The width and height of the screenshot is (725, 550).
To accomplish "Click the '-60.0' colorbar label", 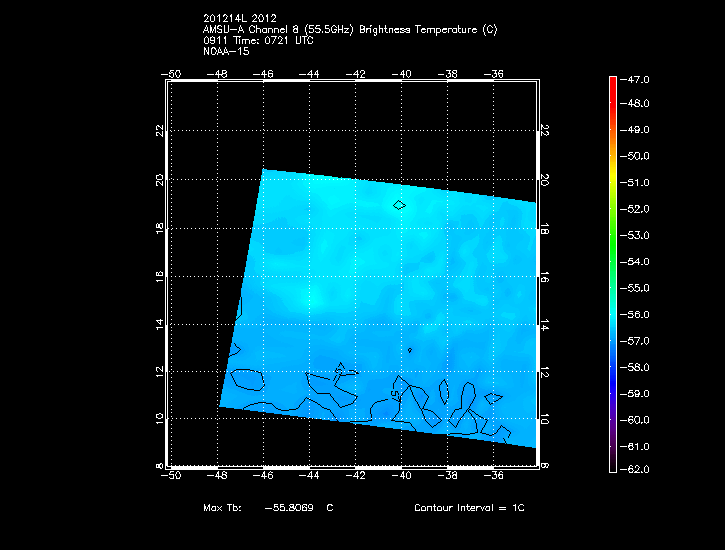I will [x=634, y=420].
